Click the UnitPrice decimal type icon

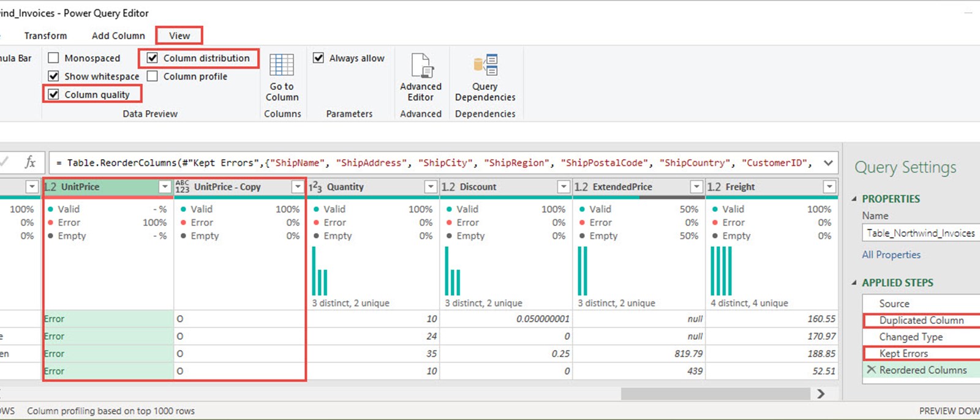(51, 187)
